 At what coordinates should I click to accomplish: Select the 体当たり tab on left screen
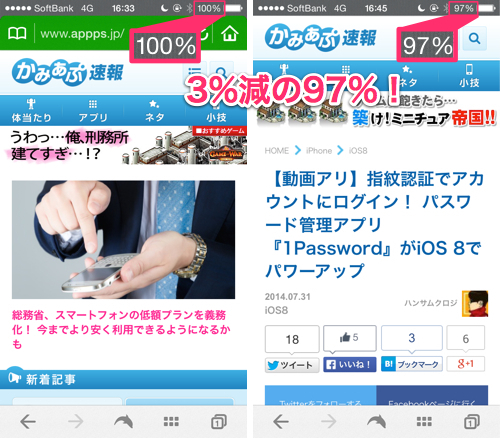click(x=31, y=111)
